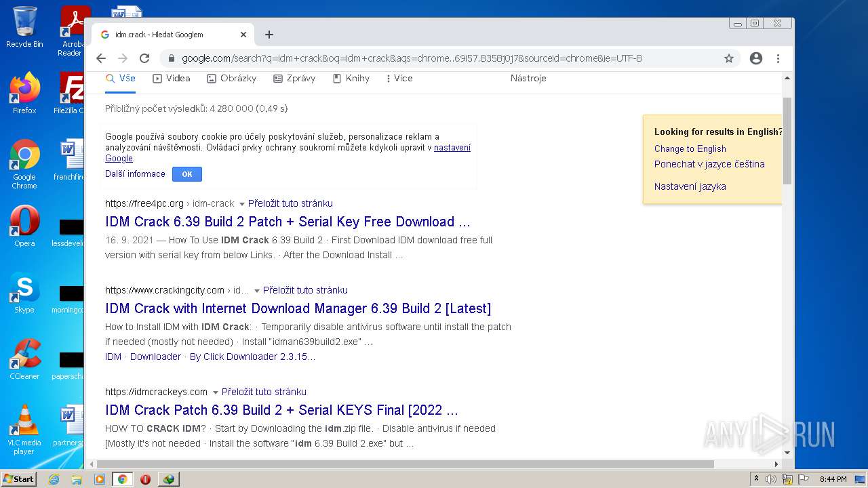Open the 'Downloader' sitelink
The width and height of the screenshot is (868, 488).
pyautogui.click(x=155, y=357)
